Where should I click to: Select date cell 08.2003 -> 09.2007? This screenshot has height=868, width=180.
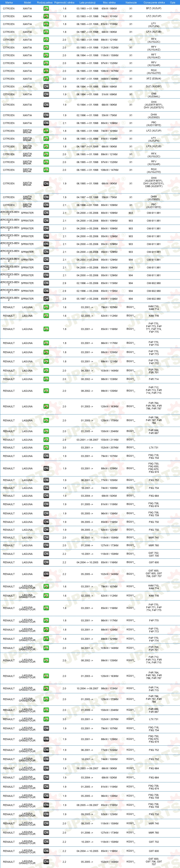(x=87, y=769)
